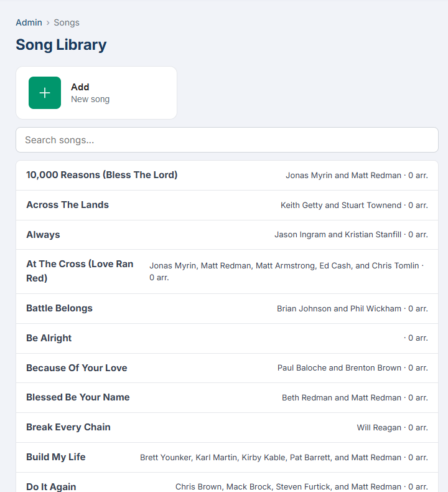Image resolution: width=448 pixels, height=492 pixels.
Task: Open the Build My Life song
Action: coord(227,457)
